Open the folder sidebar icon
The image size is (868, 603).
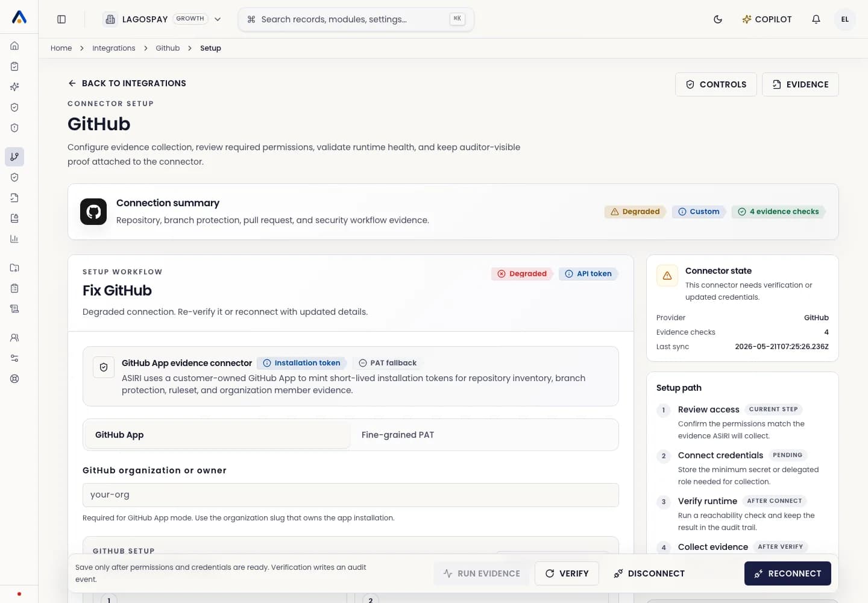pos(14,268)
